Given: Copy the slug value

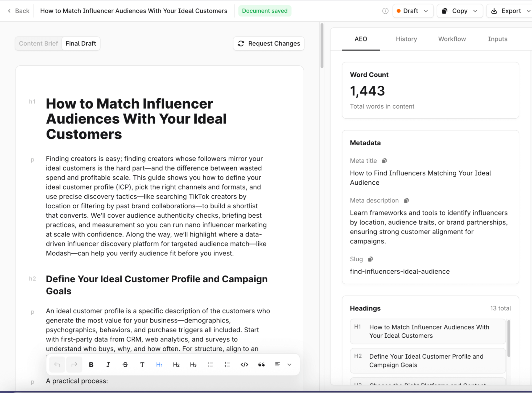Looking at the screenshot, I should coord(370,259).
